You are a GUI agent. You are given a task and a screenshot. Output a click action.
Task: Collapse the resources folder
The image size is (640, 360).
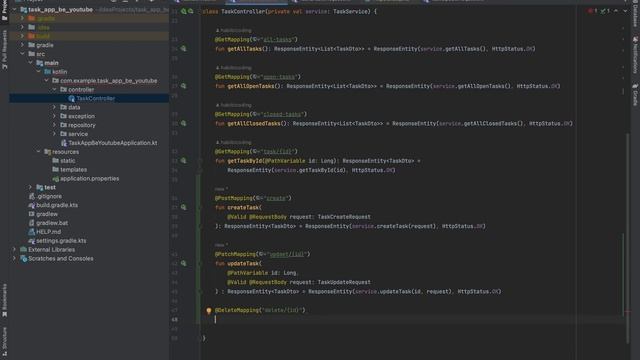[39, 152]
